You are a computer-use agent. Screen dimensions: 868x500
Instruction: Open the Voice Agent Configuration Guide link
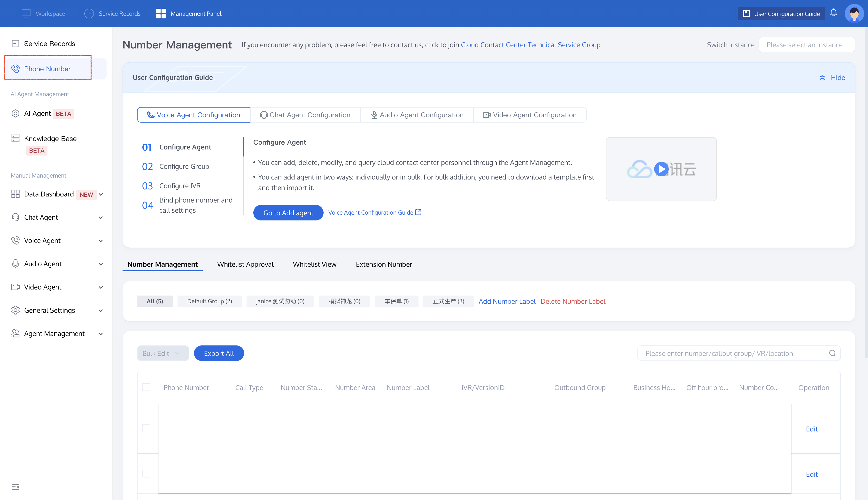click(371, 212)
